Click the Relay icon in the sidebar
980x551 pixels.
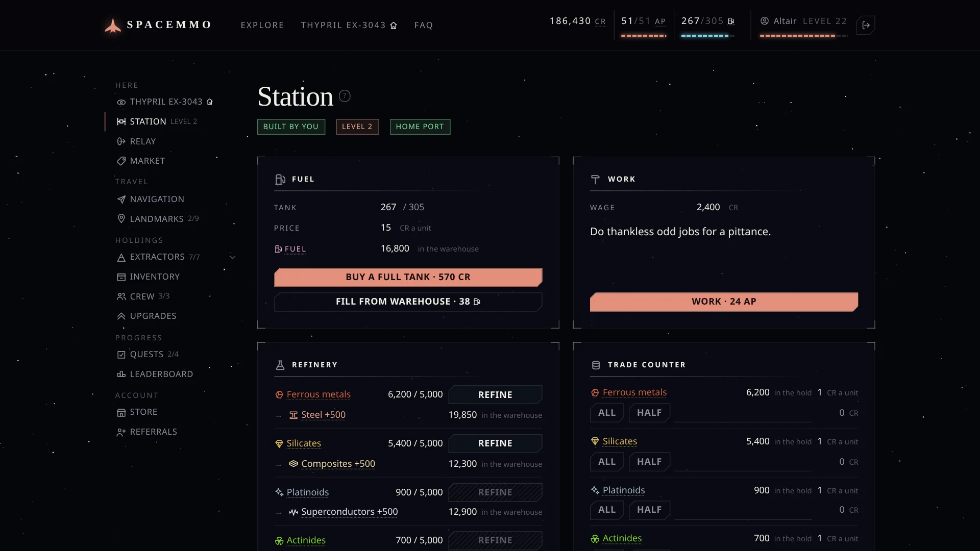[x=121, y=141]
